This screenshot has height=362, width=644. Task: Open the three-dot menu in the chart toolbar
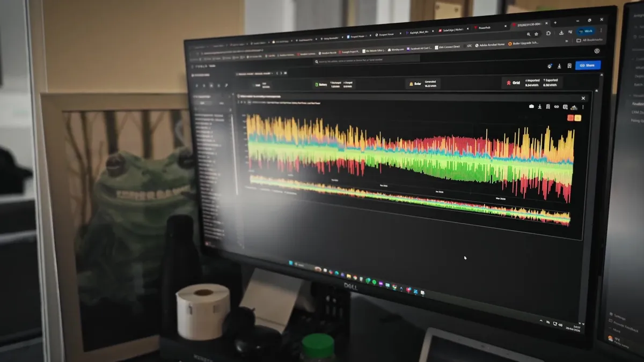[583, 107]
